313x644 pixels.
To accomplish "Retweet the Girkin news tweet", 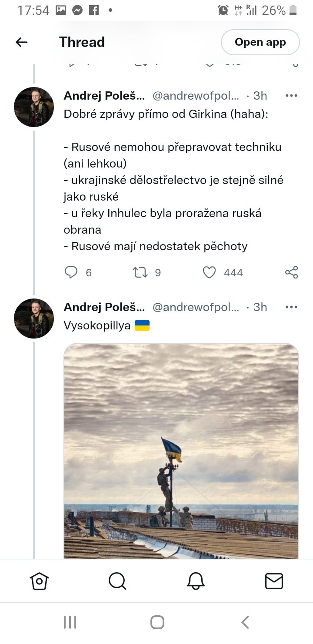I will pos(140,272).
